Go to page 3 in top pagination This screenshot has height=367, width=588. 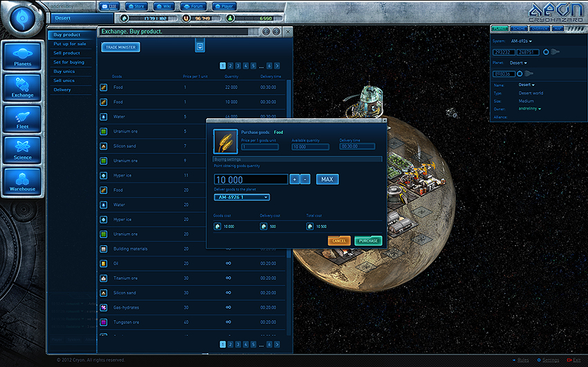238,66
